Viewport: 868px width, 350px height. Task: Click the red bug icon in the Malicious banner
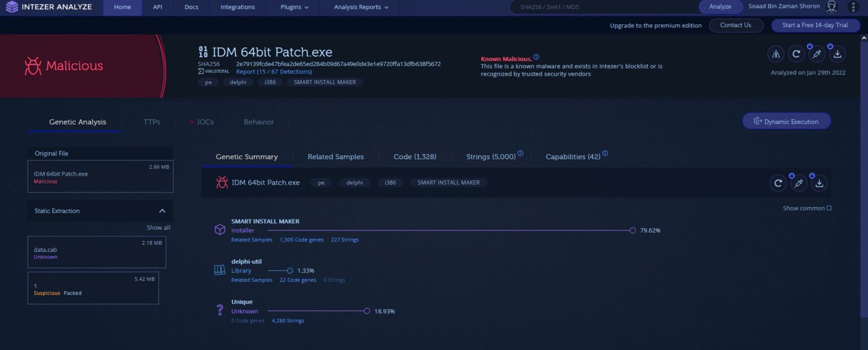33,66
